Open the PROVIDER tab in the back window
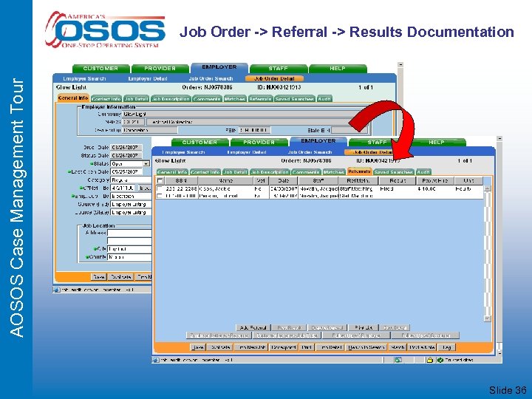 click(x=160, y=69)
